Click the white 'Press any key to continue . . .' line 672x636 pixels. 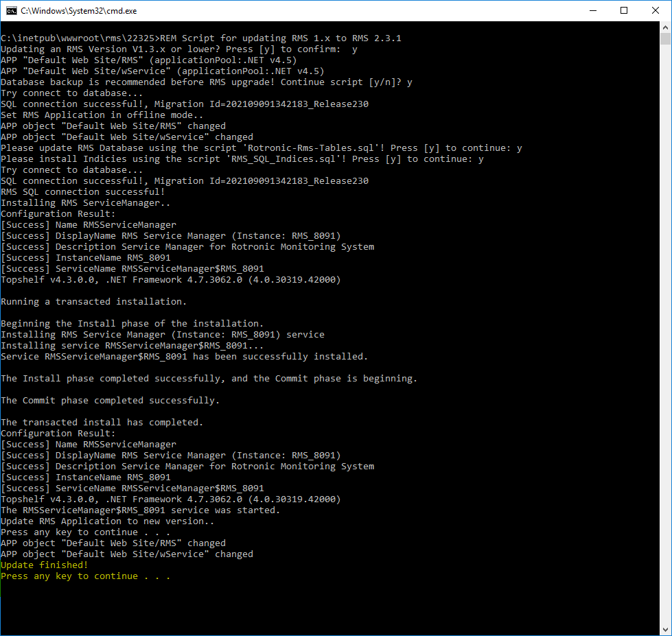85,532
